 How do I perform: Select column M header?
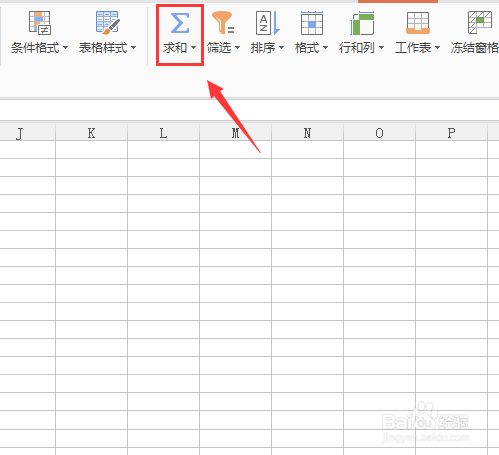236,133
